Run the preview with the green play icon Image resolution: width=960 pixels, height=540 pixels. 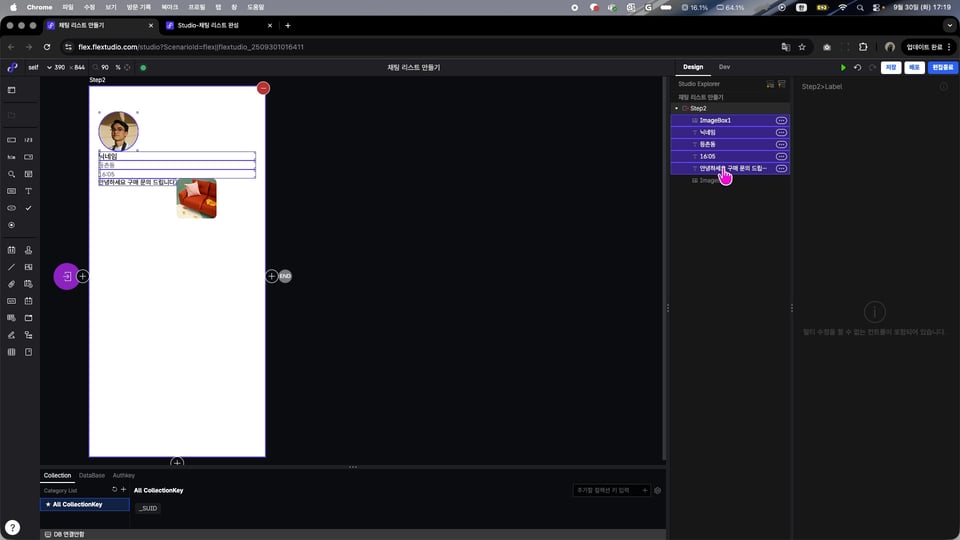click(x=843, y=68)
